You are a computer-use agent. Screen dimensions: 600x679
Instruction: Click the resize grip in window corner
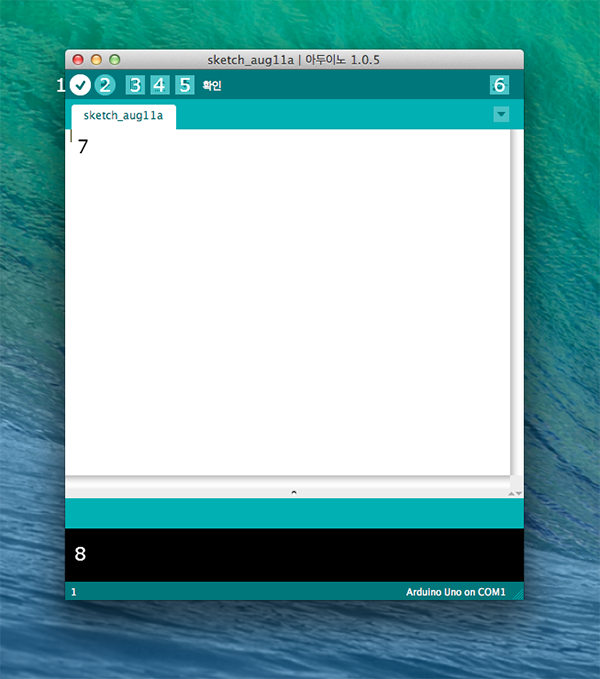pos(518,594)
